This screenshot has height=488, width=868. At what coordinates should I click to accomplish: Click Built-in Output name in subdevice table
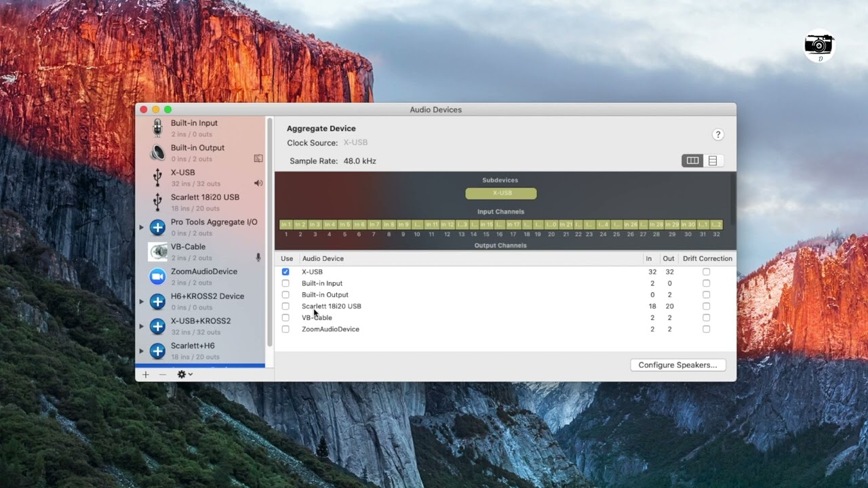(x=325, y=295)
